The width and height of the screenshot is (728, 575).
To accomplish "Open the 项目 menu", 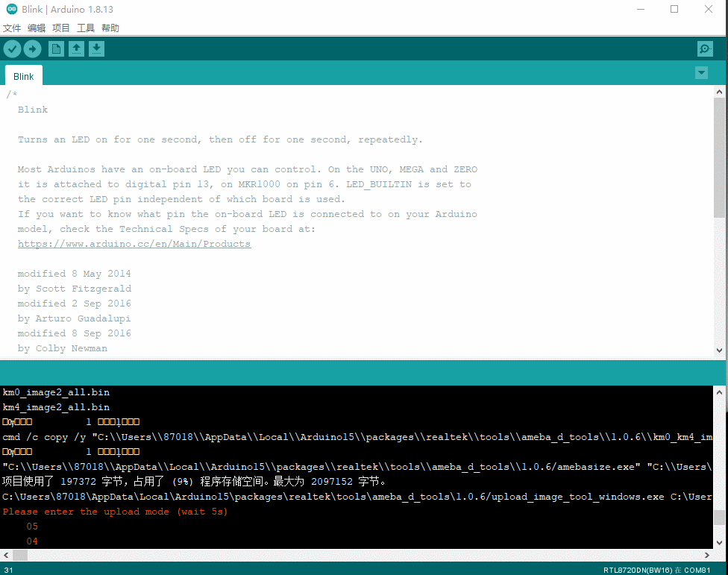I will (x=61, y=28).
